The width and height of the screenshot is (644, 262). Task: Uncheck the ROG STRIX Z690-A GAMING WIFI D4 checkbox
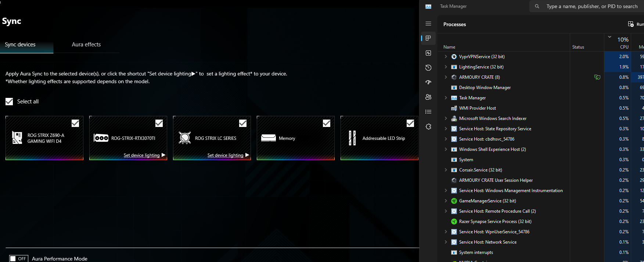pyautogui.click(x=75, y=123)
